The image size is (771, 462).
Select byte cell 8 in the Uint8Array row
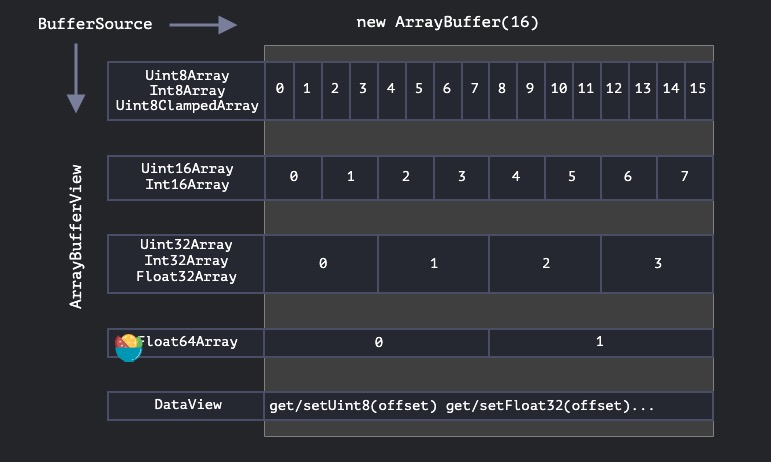503,90
